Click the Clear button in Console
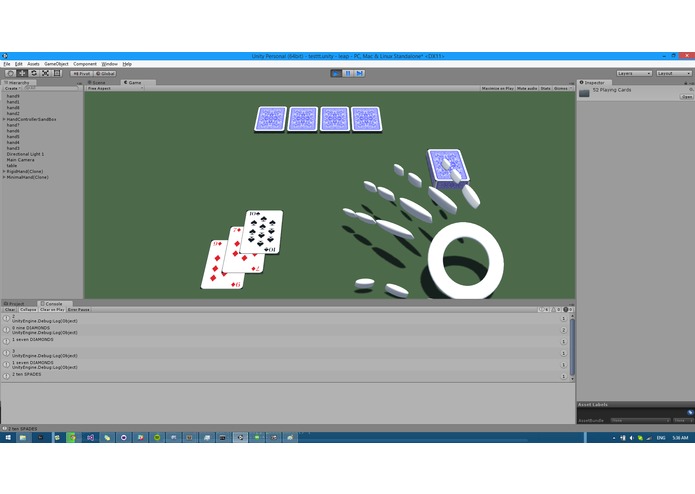This screenshot has width=695, height=494. (x=10, y=309)
